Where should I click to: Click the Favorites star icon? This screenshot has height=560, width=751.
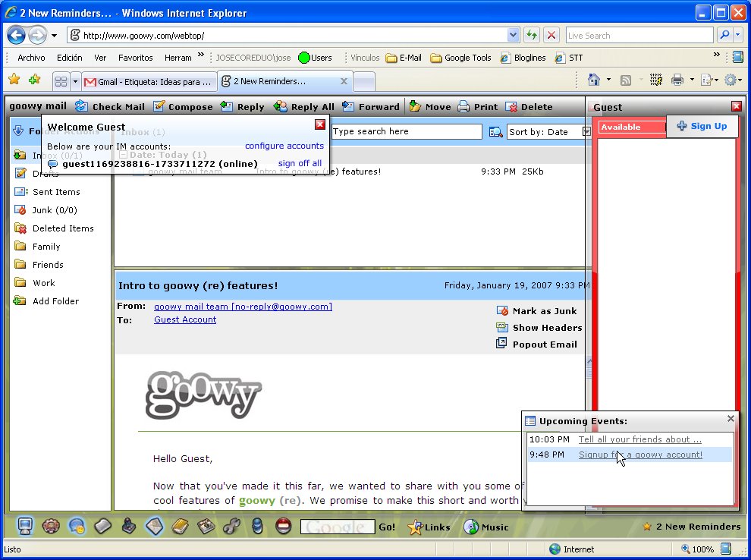pyautogui.click(x=14, y=80)
